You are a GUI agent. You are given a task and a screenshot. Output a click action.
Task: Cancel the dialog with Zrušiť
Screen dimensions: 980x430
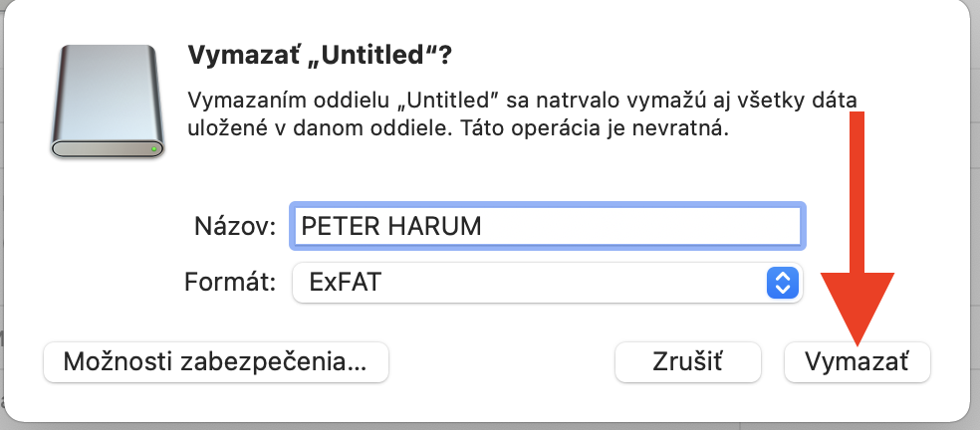click(688, 361)
